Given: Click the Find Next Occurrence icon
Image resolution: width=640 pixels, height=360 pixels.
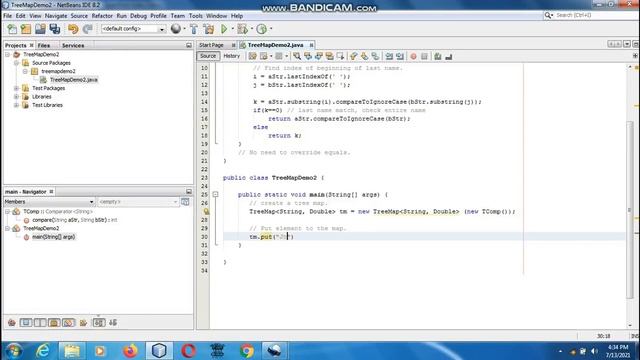Looking at the screenshot, I should click(x=319, y=56).
